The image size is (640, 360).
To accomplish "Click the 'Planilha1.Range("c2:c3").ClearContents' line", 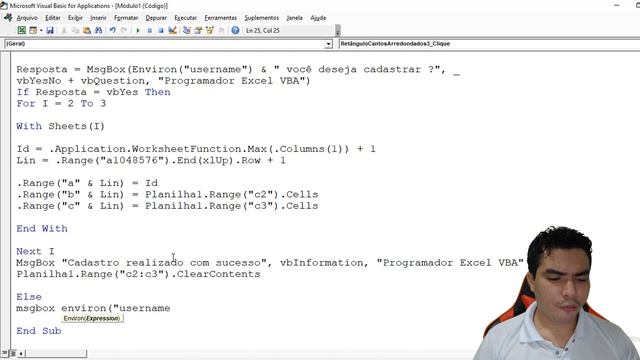I will tap(138, 274).
